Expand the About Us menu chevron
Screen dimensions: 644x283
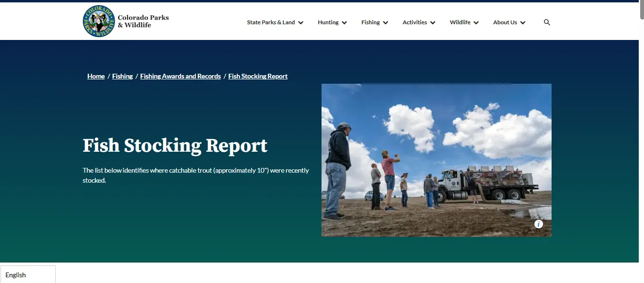[523, 23]
